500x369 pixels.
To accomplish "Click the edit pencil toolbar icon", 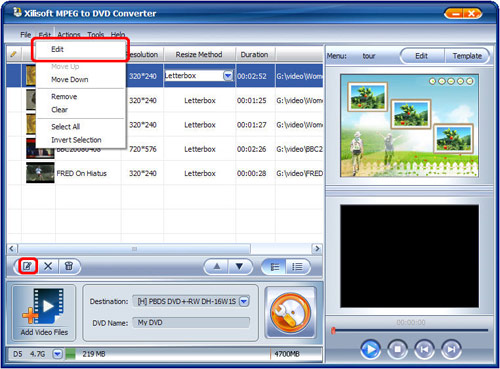I will pos(27,266).
